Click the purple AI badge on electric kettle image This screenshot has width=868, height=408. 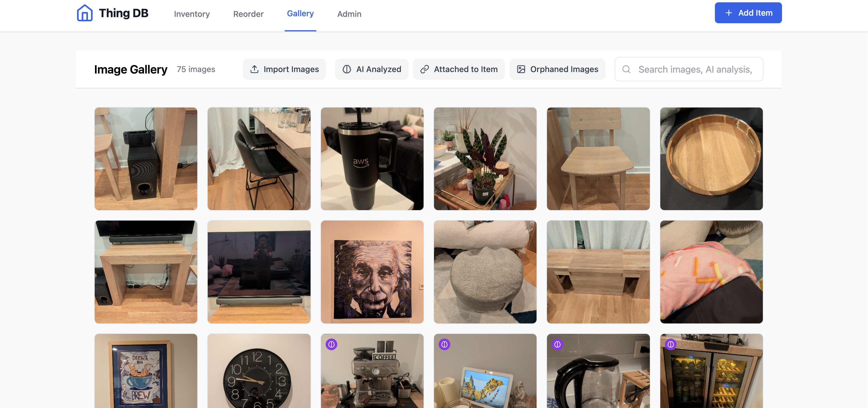point(557,344)
